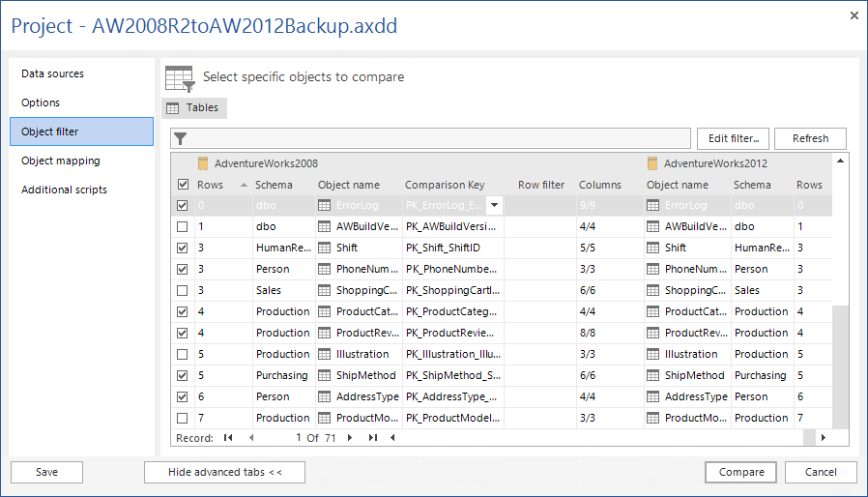Uncheck the PhoneNumberType row checkbox
868x497 pixels.
182,269
